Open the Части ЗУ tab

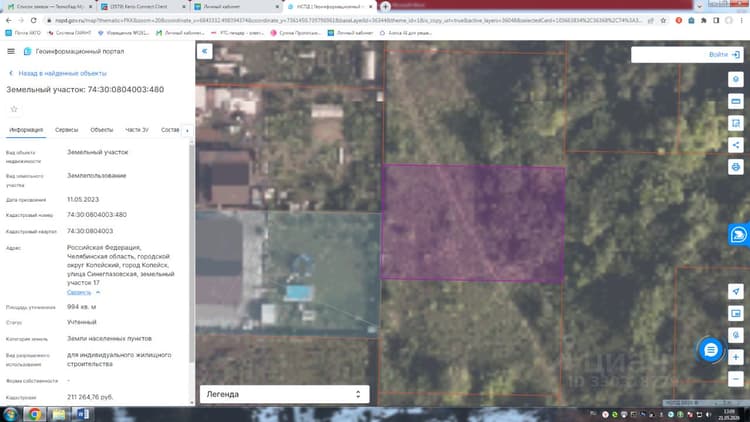point(137,130)
